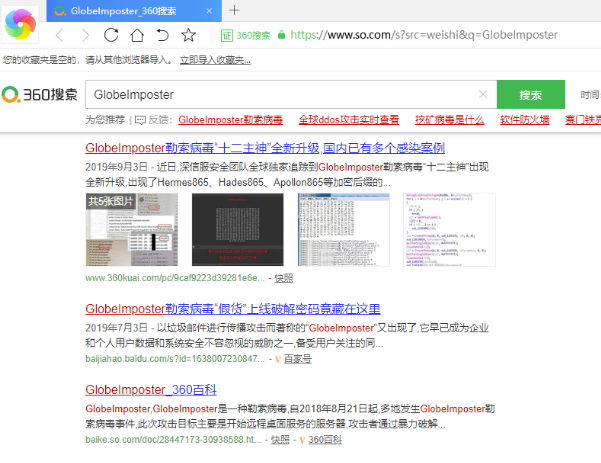Open 快照 for the 360kuai result
Viewport: 601px width, 463px height.
[x=284, y=278]
